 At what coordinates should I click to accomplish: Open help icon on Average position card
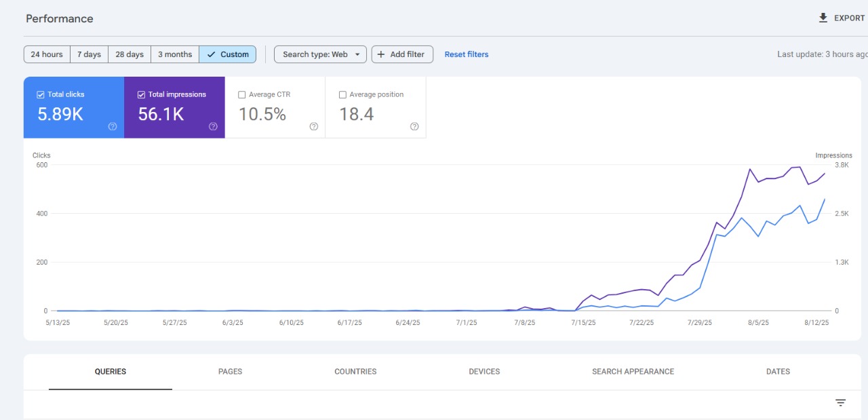tap(414, 126)
